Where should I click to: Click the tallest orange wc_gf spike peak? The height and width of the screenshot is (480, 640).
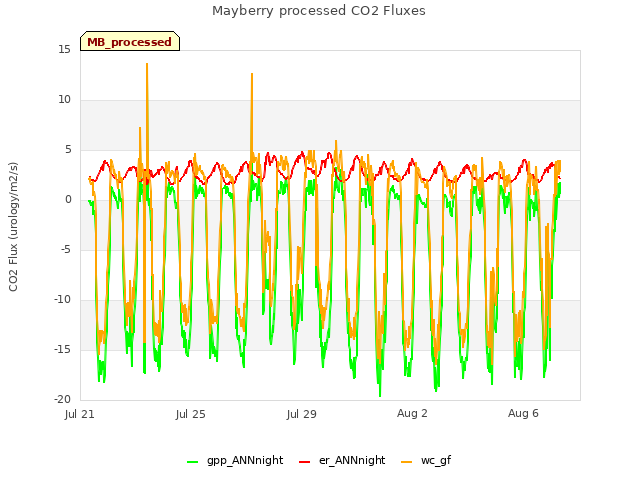click(x=147, y=64)
